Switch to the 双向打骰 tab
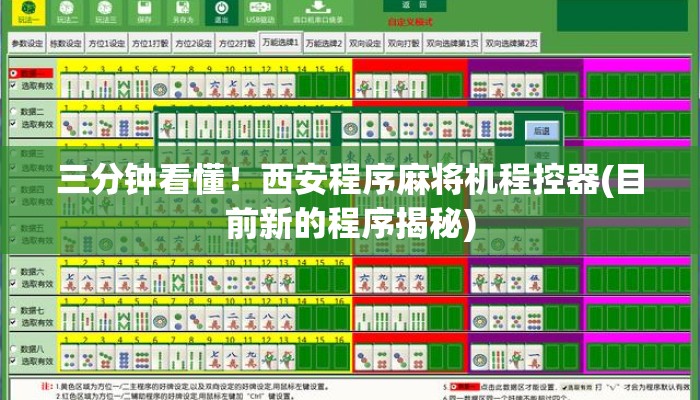Screen dimensions: 700x400 click(404, 43)
